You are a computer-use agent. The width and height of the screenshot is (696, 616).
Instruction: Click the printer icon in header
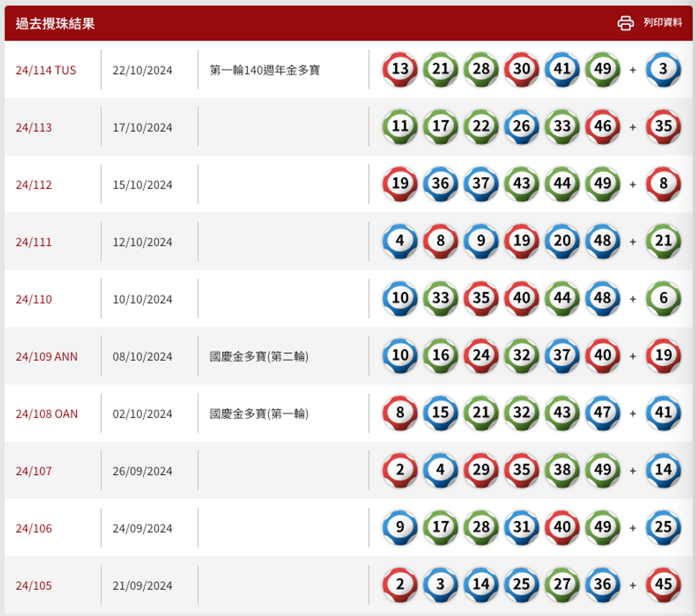pyautogui.click(x=625, y=24)
